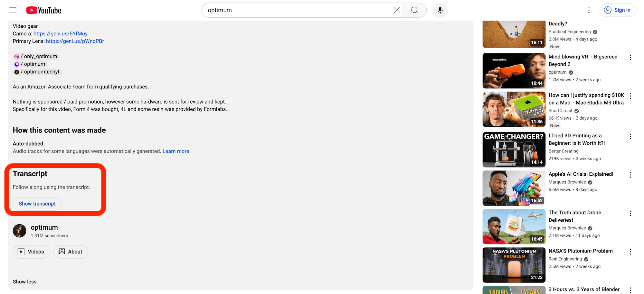The height and width of the screenshot is (294, 644).
Task: Open the hamburger guide menu
Action: (13, 10)
